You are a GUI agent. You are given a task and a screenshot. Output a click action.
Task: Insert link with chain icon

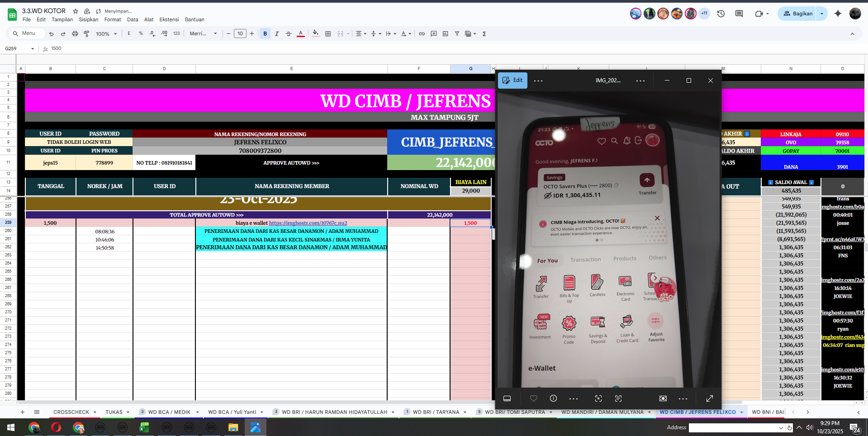(422, 33)
